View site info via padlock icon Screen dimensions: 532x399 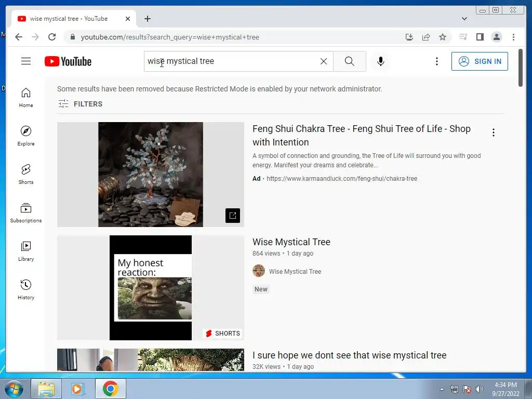click(x=72, y=37)
